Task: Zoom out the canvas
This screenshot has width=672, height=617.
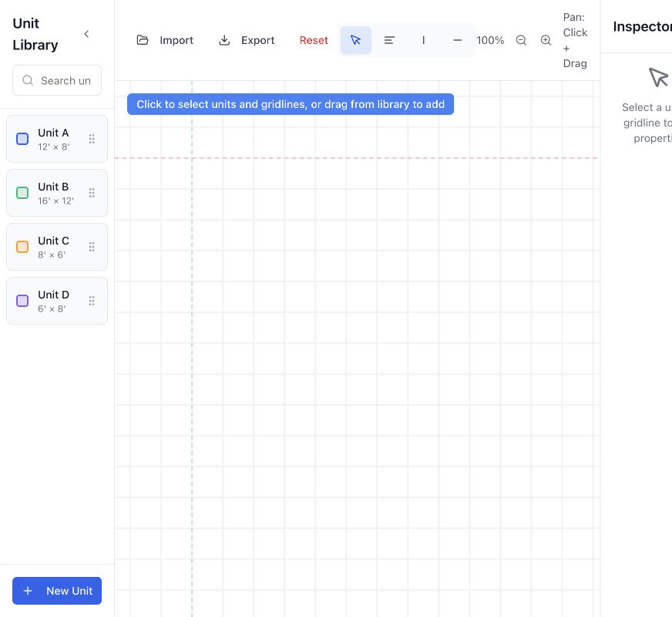Action: [521, 40]
